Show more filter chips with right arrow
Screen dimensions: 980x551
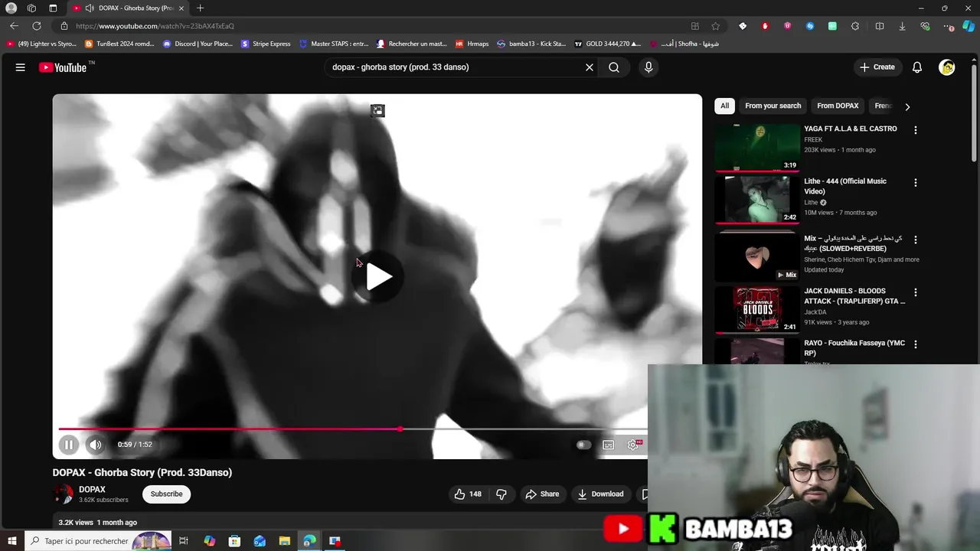point(907,106)
